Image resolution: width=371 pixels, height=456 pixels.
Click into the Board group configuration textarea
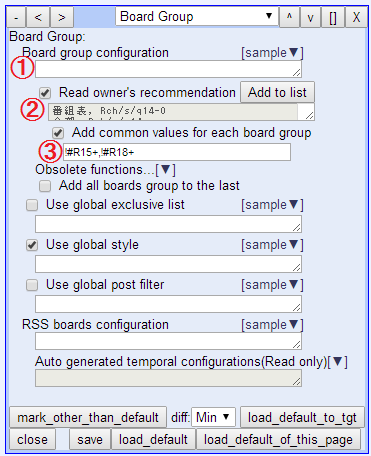[168, 69]
